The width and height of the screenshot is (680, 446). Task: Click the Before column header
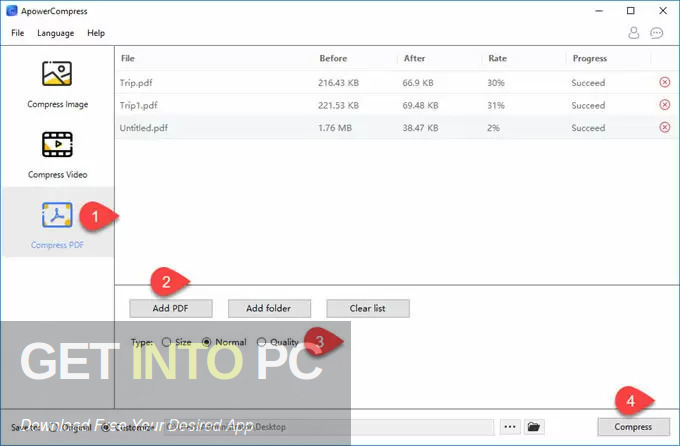pyautogui.click(x=333, y=58)
